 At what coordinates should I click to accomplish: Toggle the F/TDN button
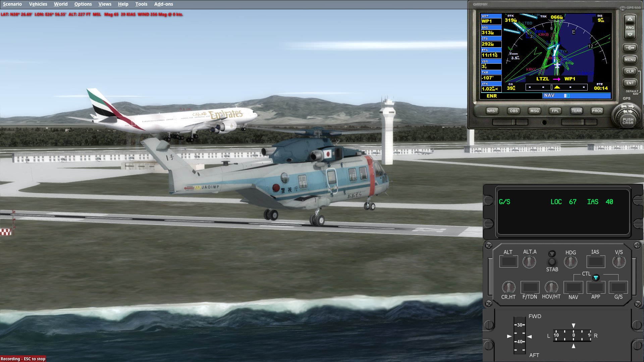tap(530, 287)
